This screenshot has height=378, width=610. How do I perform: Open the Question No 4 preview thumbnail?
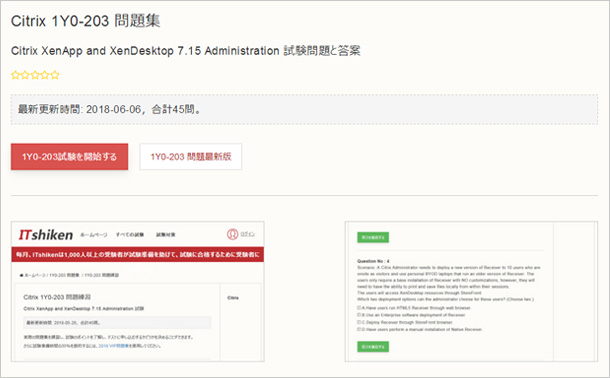point(471,292)
